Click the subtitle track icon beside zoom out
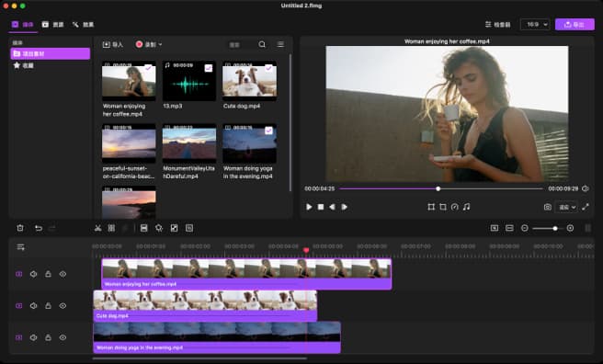Image resolution: width=603 pixels, height=364 pixels. (509, 228)
